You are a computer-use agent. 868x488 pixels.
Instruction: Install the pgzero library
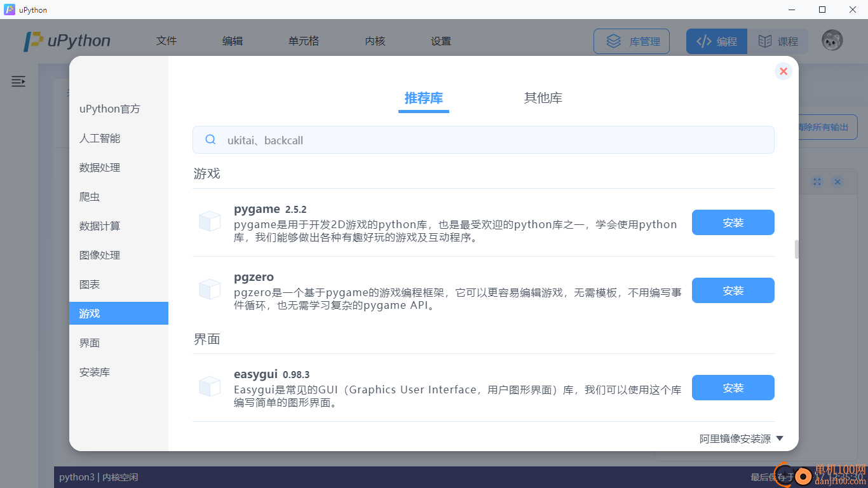pyautogui.click(x=733, y=290)
